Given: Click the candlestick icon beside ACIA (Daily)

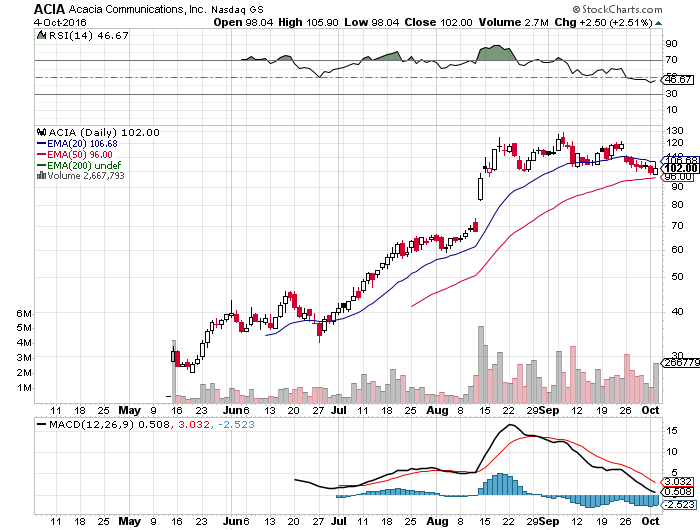Looking at the screenshot, I should tap(42, 132).
